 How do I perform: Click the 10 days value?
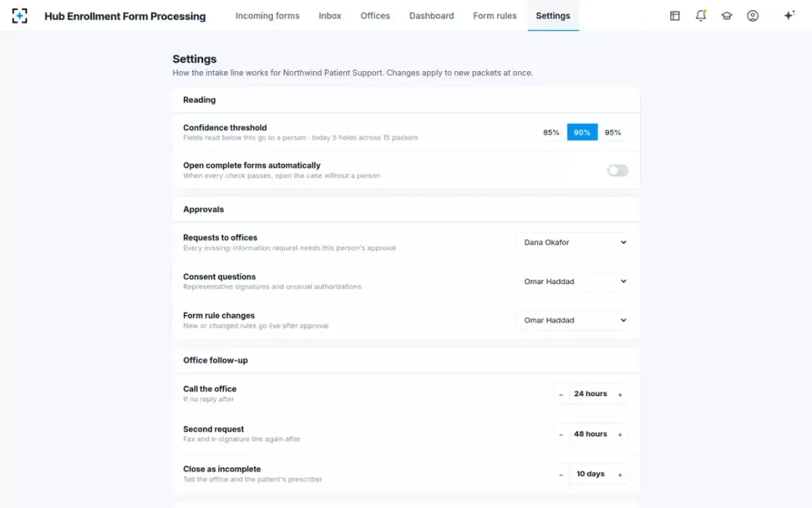point(591,474)
